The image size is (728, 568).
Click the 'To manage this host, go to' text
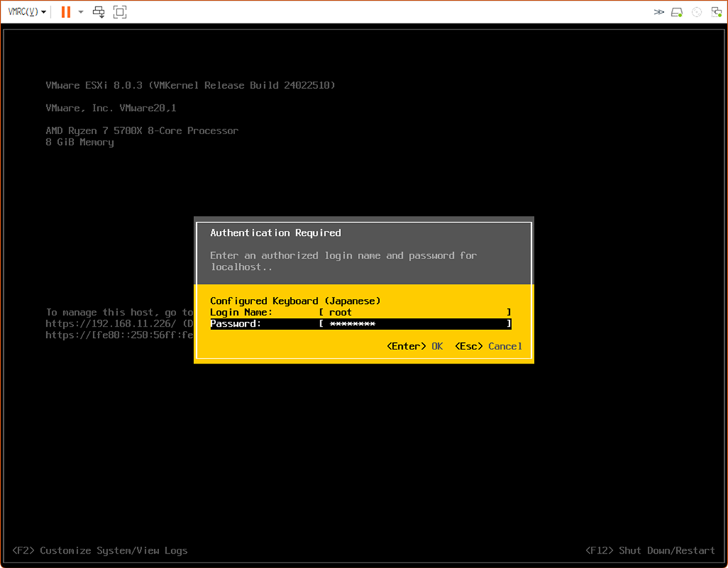click(x=119, y=312)
